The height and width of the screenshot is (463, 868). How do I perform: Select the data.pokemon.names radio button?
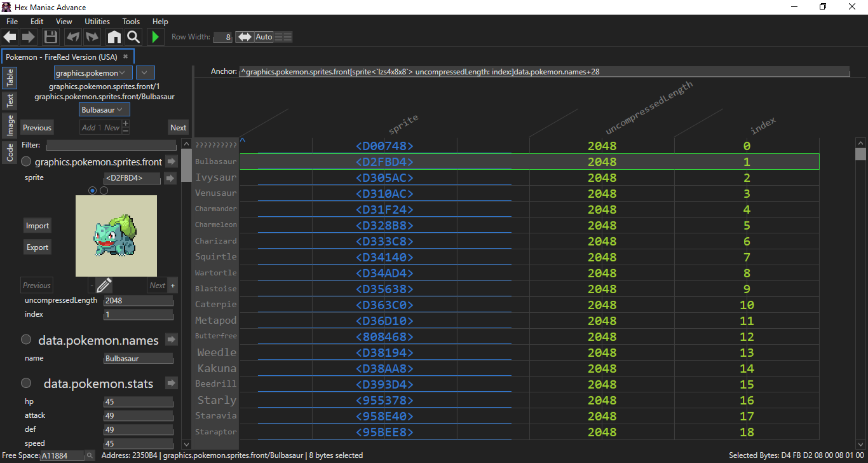(x=27, y=340)
